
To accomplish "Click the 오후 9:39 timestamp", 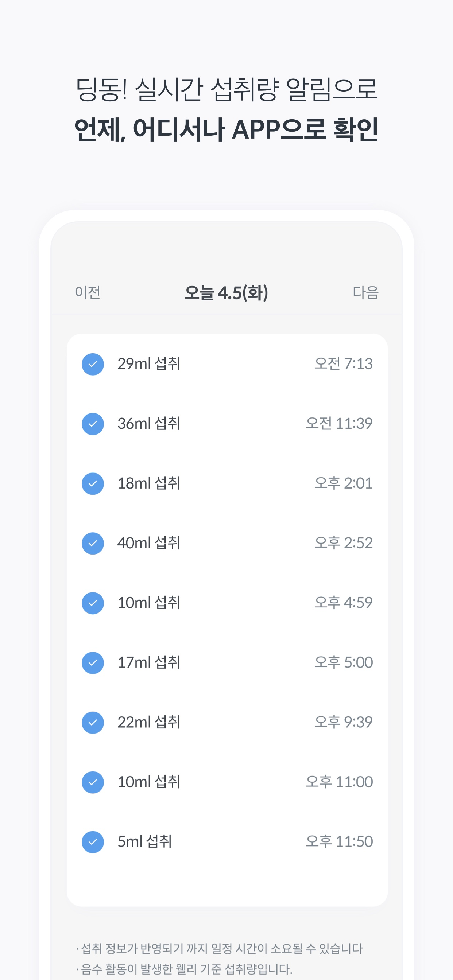I will click(x=343, y=722).
